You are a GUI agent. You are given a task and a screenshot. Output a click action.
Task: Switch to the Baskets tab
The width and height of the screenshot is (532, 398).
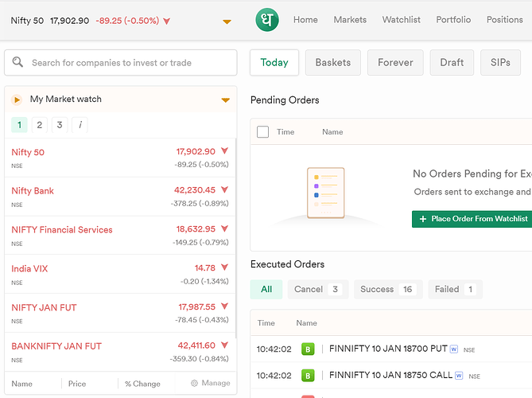tap(333, 62)
